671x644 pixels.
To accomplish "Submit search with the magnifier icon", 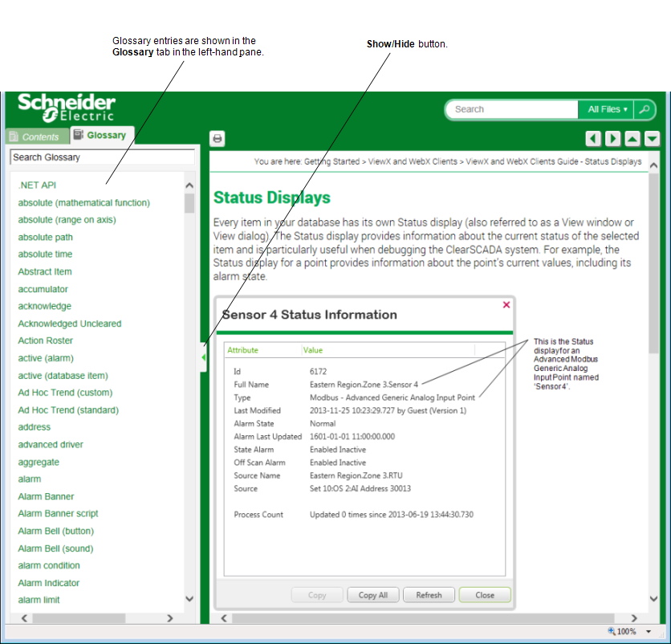I will [644, 109].
